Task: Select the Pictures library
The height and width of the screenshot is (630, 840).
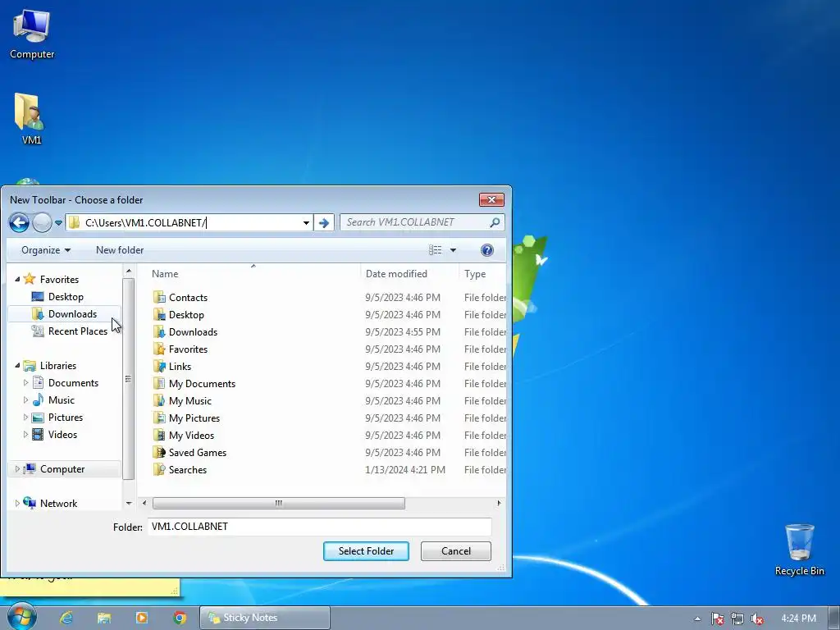Action: pos(66,418)
